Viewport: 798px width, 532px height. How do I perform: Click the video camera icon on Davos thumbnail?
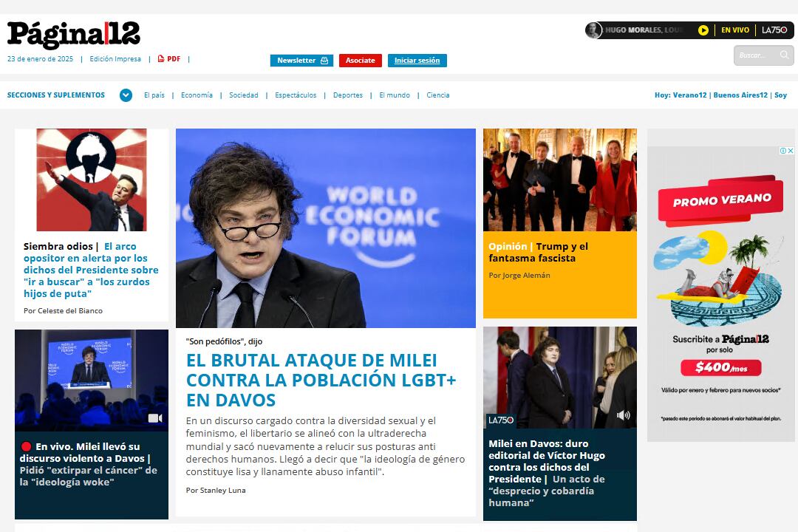tap(154, 418)
